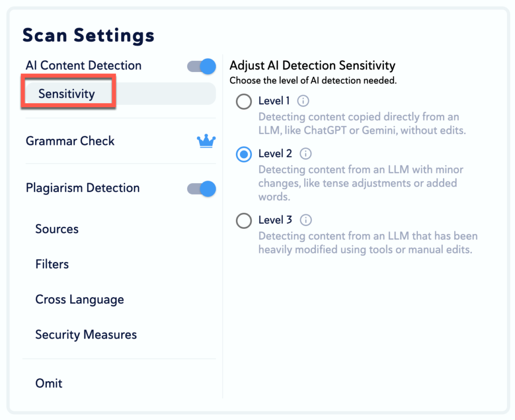Click the Plagiarism Detection heading
Viewport: 515px width, 420px height.
(82, 188)
